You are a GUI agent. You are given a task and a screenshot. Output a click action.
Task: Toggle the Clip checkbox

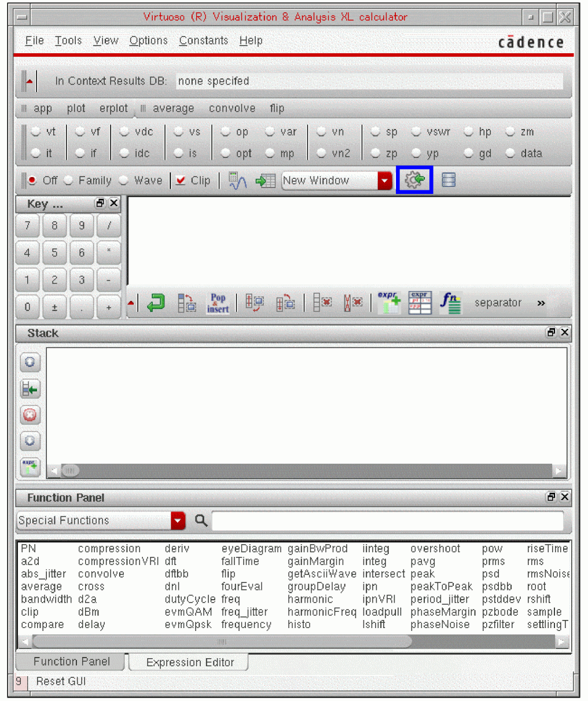click(x=181, y=181)
